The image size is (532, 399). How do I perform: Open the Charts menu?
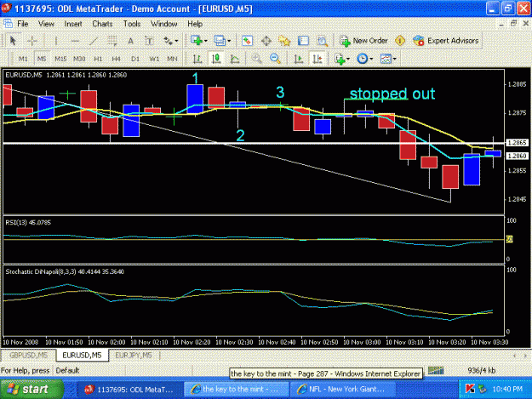click(x=102, y=24)
